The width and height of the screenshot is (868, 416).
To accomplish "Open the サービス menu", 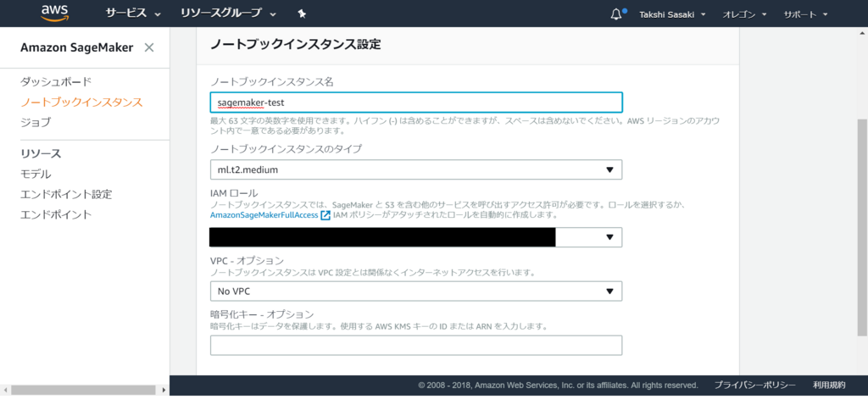I will (133, 14).
